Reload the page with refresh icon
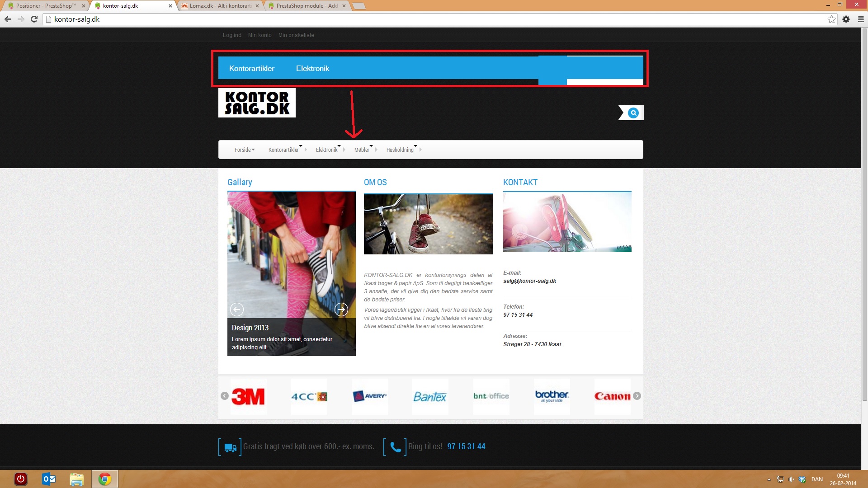The image size is (868, 488). [x=34, y=19]
